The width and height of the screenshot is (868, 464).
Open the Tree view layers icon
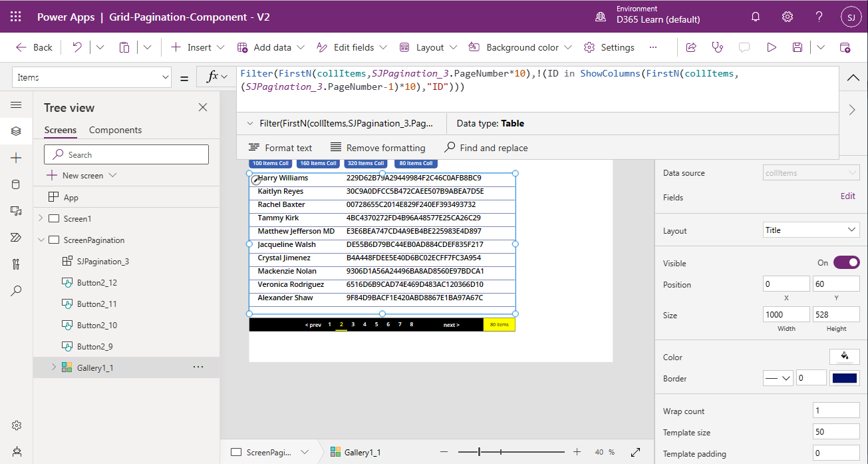pos(16,131)
